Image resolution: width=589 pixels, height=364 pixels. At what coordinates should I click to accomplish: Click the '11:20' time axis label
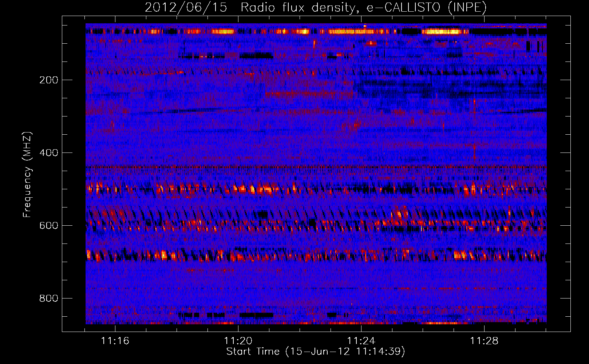click(238, 341)
